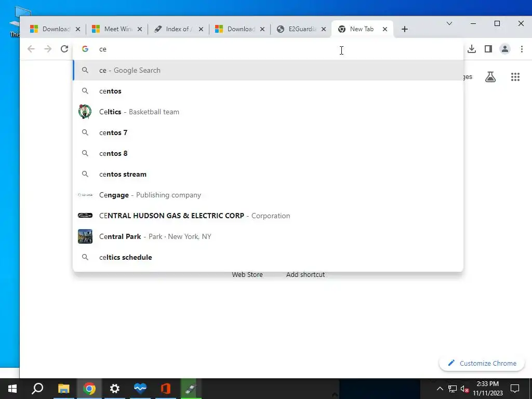Open the Google apps grid
The image size is (532, 399).
[x=515, y=77]
